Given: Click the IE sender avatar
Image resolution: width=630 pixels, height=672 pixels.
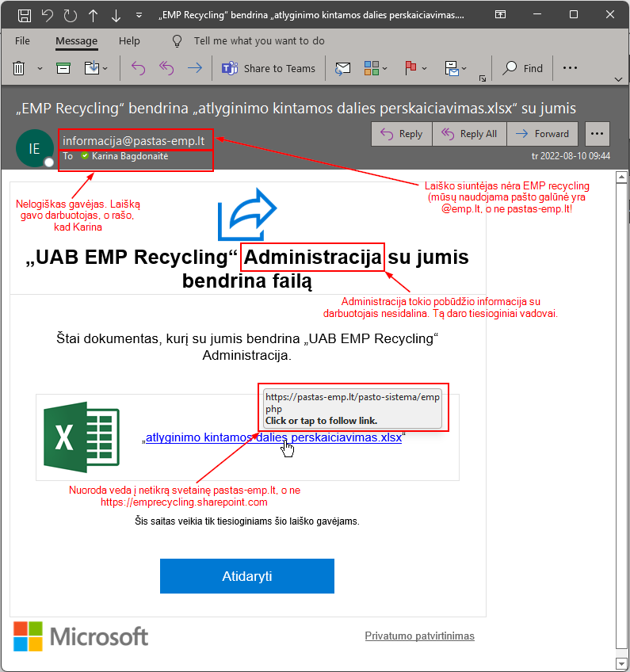Looking at the screenshot, I should point(35,148).
